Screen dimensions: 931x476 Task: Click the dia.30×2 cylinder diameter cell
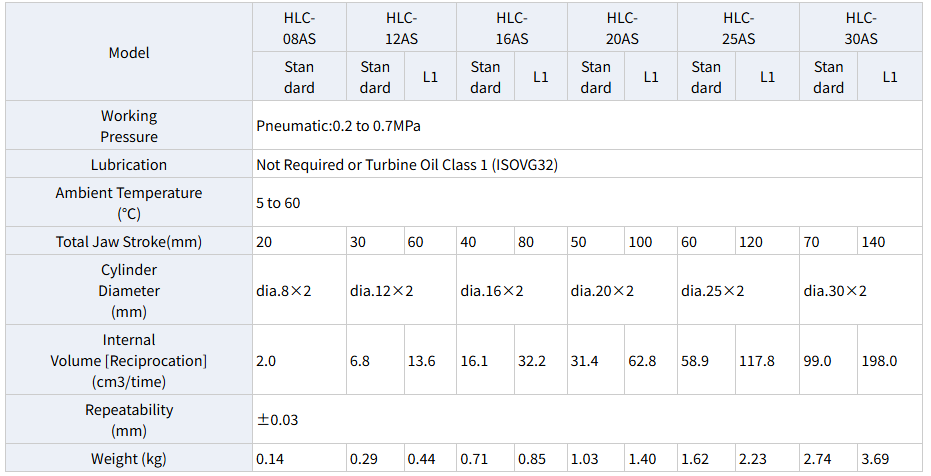834,291
